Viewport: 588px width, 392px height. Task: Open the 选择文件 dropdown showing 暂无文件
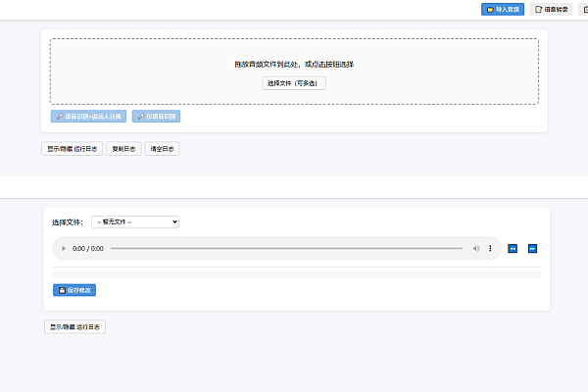point(135,222)
